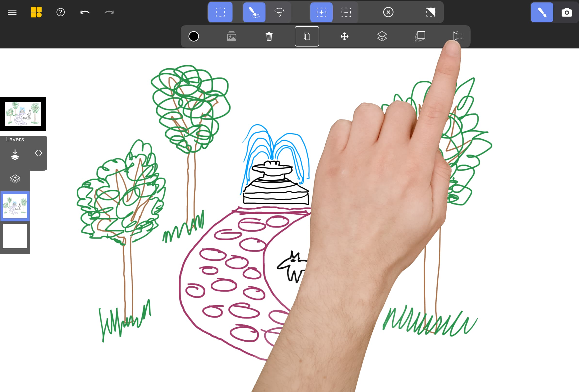Select the Duplicate object tool
This screenshot has width=579, height=392.
click(x=306, y=36)
